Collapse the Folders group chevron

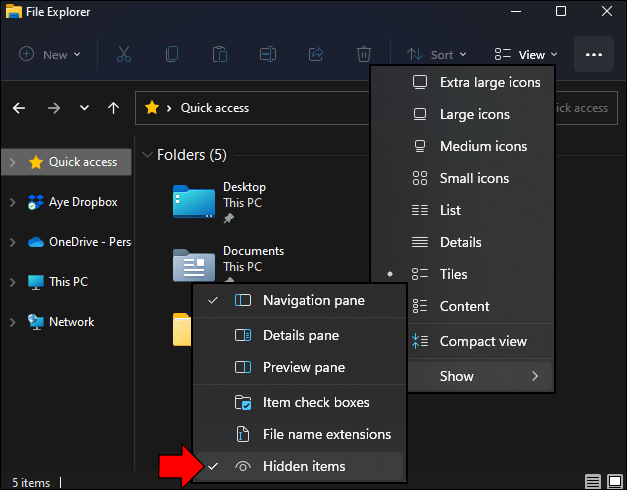(x=148, y=155)
